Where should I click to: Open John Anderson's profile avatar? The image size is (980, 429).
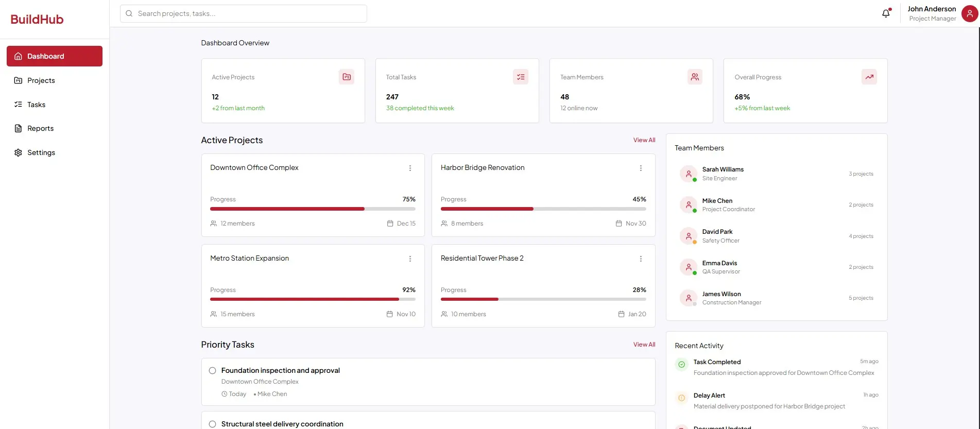click(970, 14)
